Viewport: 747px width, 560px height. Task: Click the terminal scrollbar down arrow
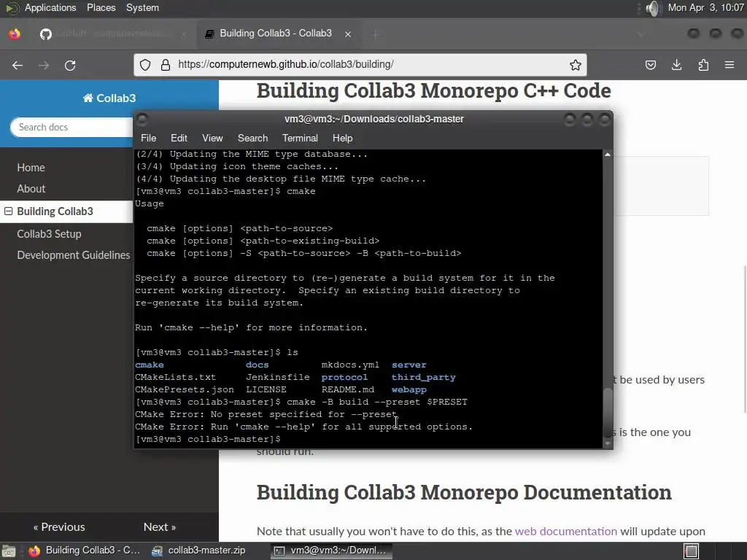tap(608, 443)
